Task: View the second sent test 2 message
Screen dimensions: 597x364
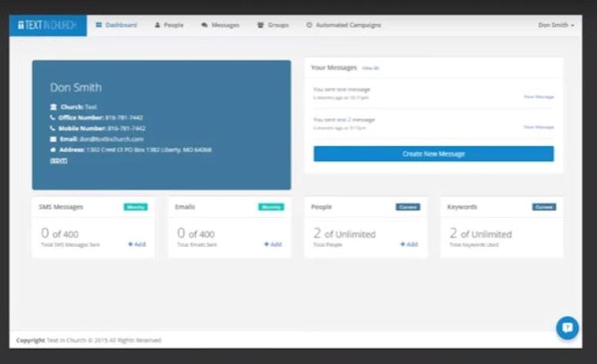Action: pos(538,126)
